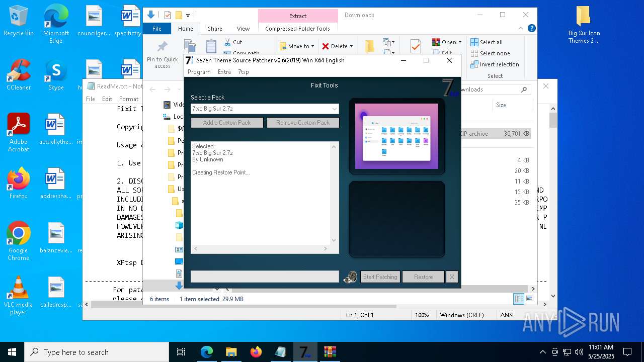Launch Microsoft Edge from the desktop
Image resolution: width=644 pixels, height=362 pixels.
click(56, 24)
